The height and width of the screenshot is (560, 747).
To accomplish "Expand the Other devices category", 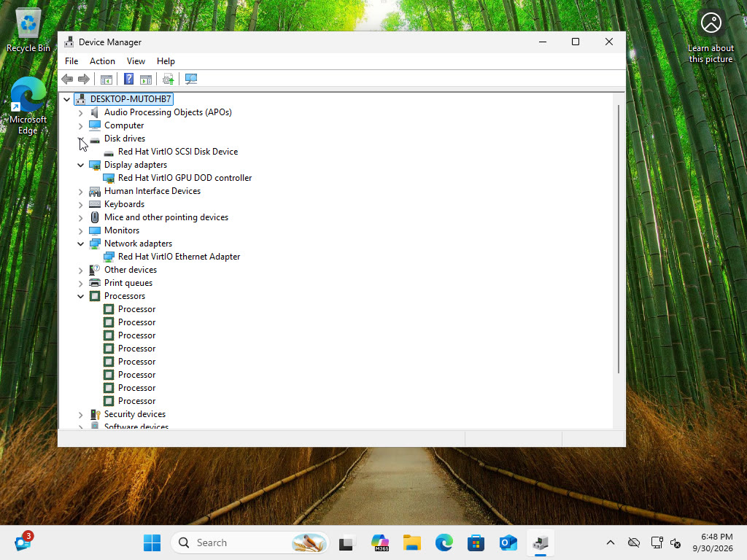I will point(80,270).
